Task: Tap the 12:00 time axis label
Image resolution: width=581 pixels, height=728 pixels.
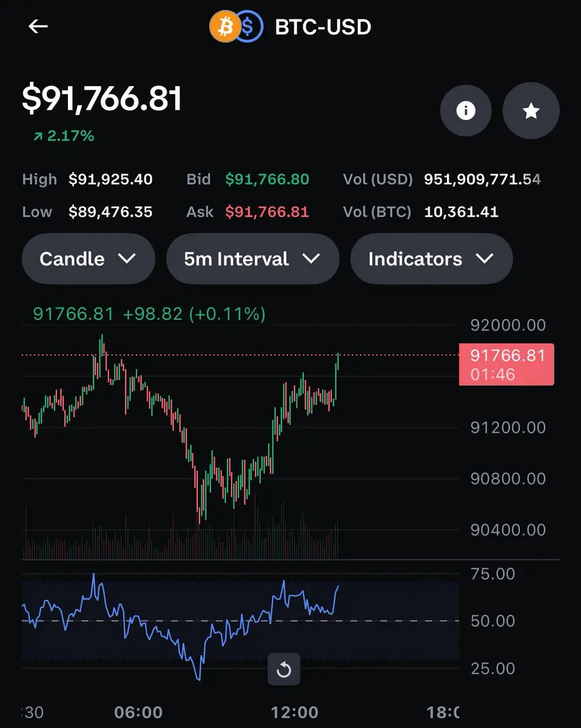Action: (294, 712)
